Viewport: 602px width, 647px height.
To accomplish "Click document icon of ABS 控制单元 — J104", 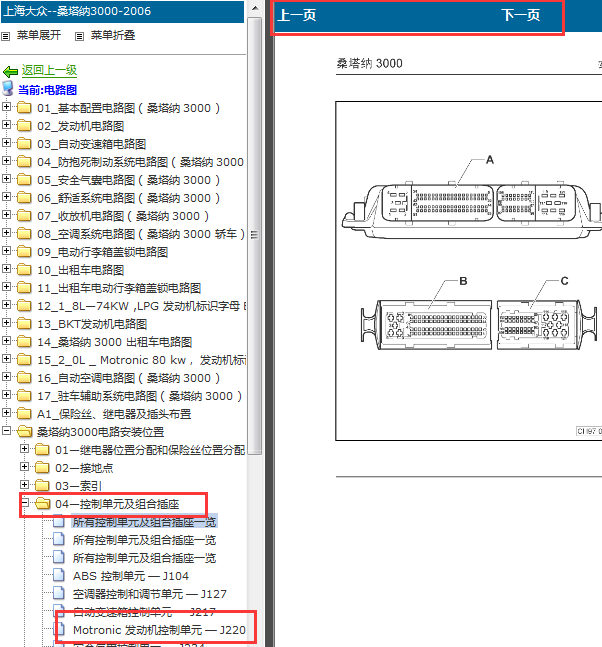I will tap(59, 575).
